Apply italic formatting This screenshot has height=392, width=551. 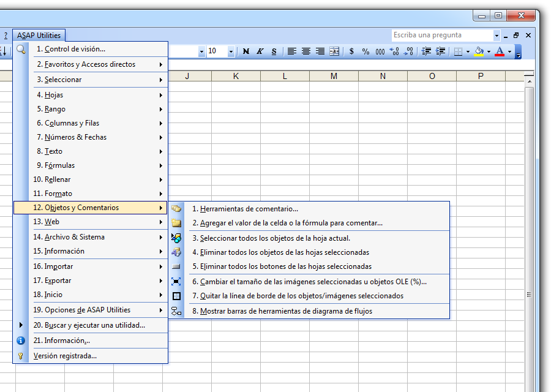click(259, 51)
